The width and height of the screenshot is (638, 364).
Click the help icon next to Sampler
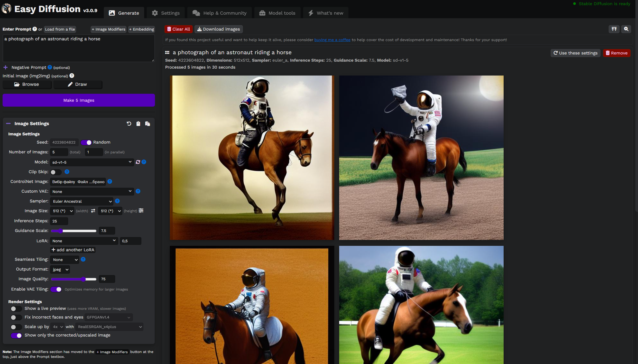pos(117,201)
